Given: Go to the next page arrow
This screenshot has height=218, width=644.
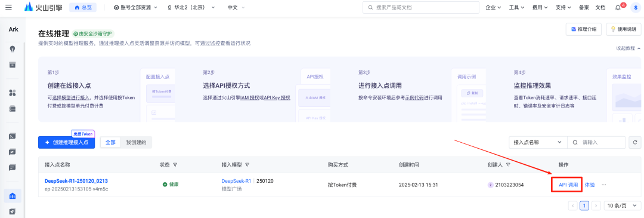Looking at the screenshot, I should (596, 205).
